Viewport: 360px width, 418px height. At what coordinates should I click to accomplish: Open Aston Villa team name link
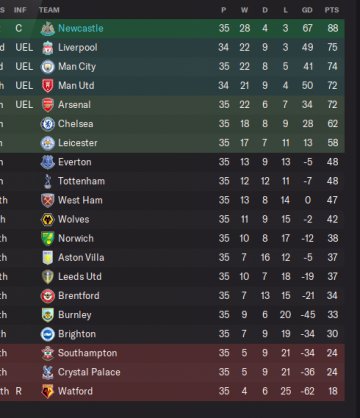[x=81, y=258]
